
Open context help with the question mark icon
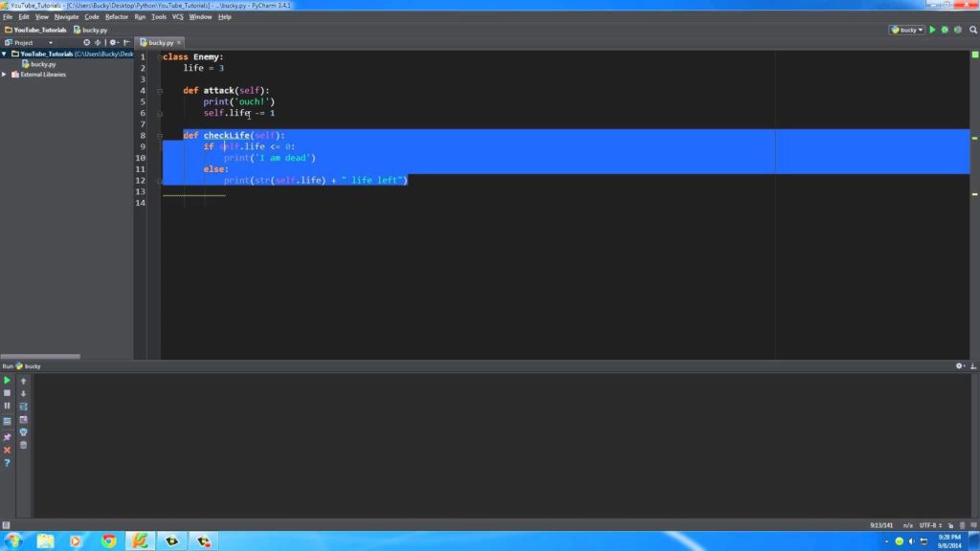click(7, 462)
